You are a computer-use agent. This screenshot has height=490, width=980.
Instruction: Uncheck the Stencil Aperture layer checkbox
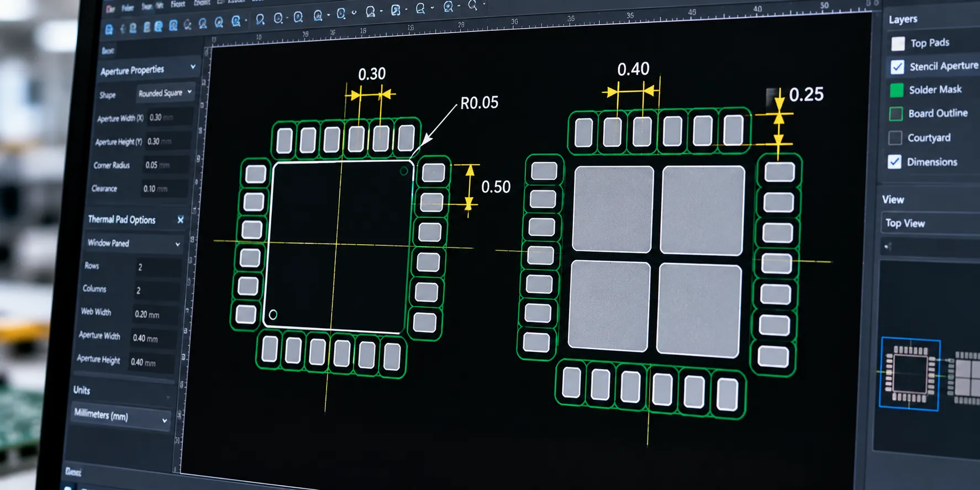[x=898, y=67]
